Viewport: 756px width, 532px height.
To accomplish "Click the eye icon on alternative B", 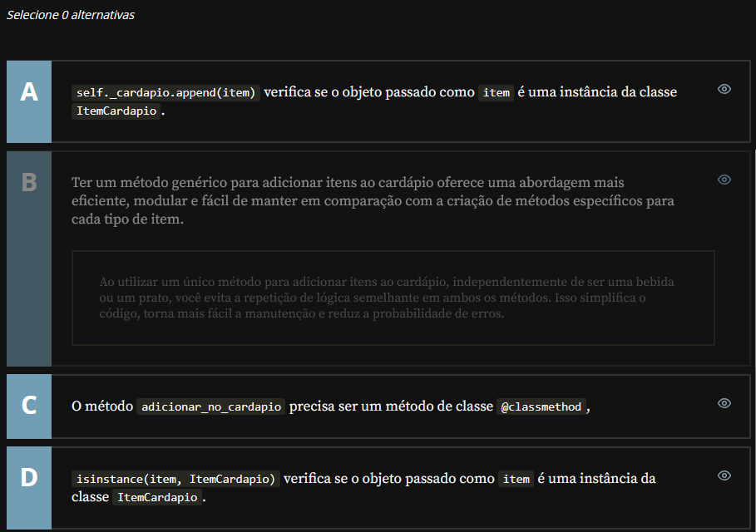I will coord(724,180).
